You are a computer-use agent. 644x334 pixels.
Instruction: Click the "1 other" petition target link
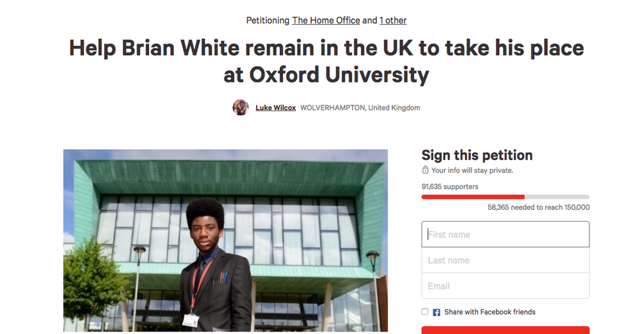393,20
